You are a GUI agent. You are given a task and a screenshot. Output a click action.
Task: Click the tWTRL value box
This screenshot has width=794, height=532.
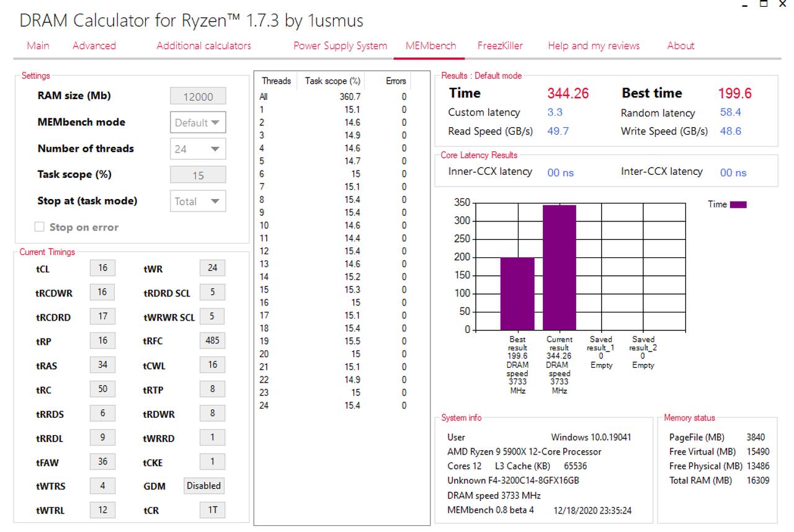pyautogui.click(x=102, y=510)
